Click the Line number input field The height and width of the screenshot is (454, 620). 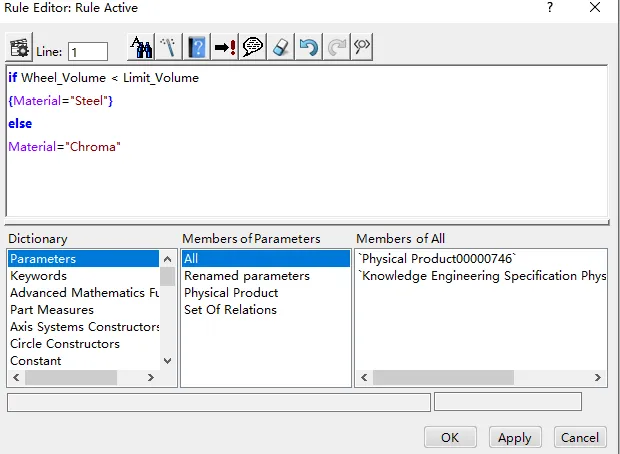click(88, 51)
